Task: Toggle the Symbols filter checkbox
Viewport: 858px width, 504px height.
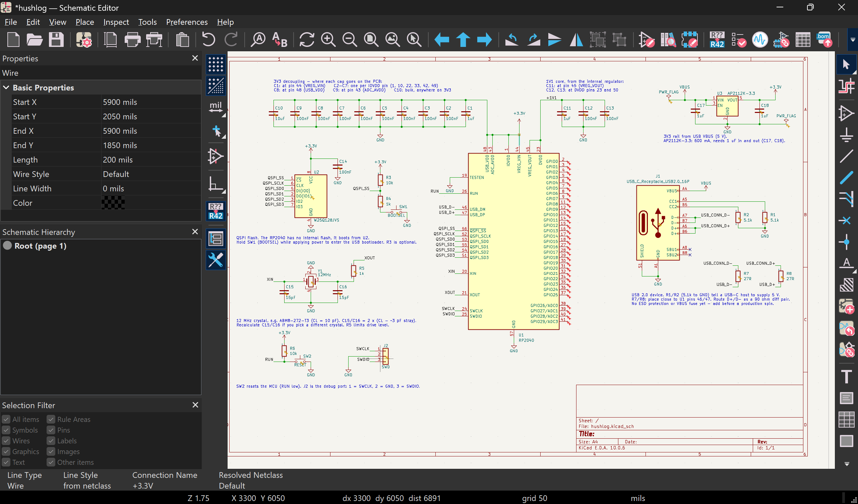Action: 6,430
